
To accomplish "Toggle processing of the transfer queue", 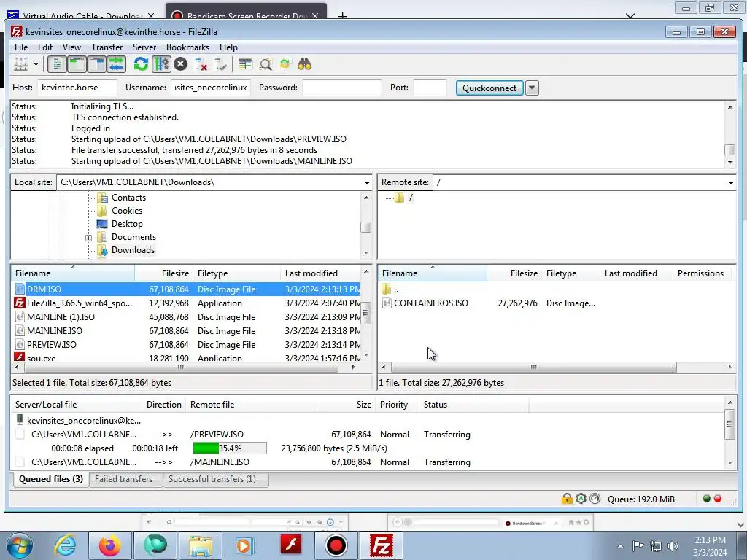I will (x=161, y=64).
